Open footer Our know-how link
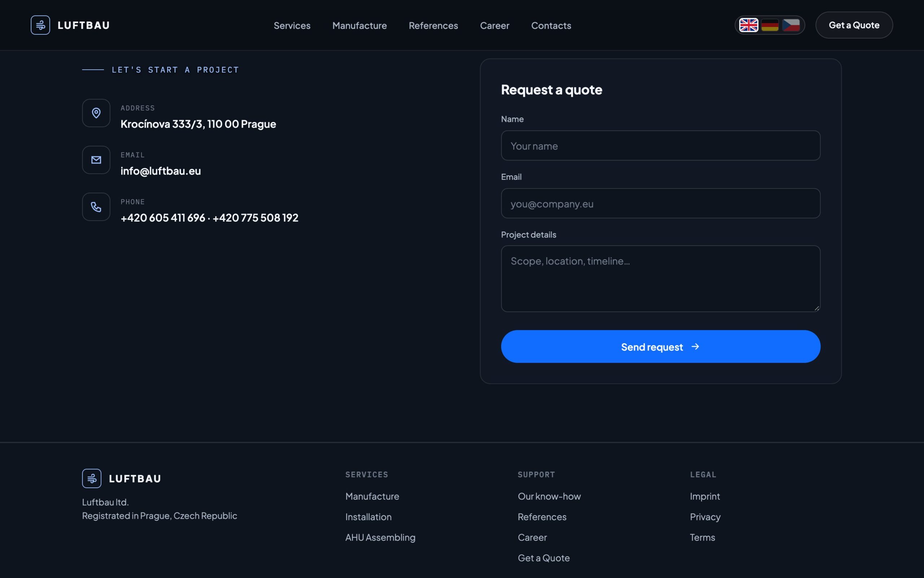 click(549, 496)
